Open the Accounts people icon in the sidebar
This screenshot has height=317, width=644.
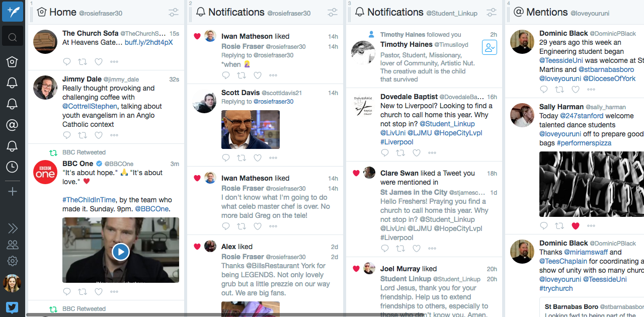13,245
